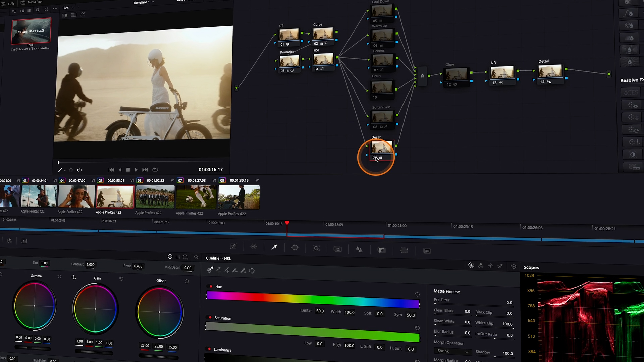Select the Detail node 14
Viewport: 644px width, 362px height.
550,74
